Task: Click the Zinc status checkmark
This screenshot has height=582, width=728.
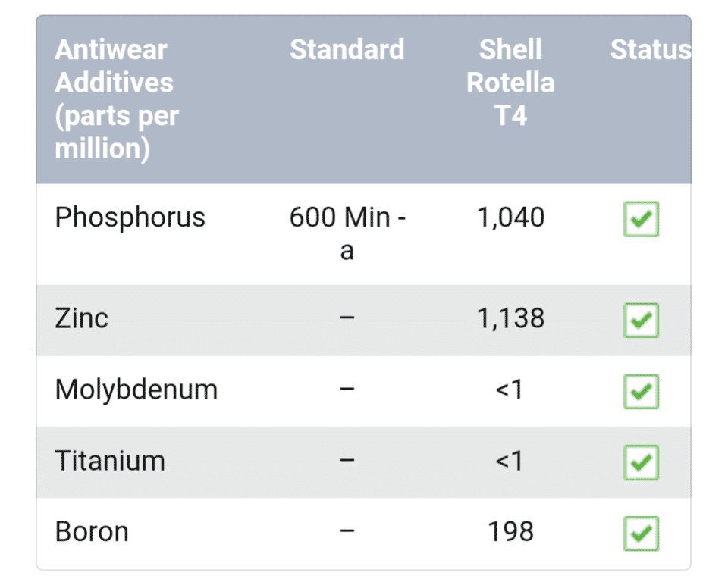Action: tap(641, 321)
